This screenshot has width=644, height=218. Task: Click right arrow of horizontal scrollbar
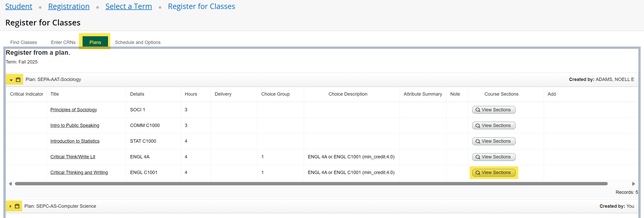633,184
